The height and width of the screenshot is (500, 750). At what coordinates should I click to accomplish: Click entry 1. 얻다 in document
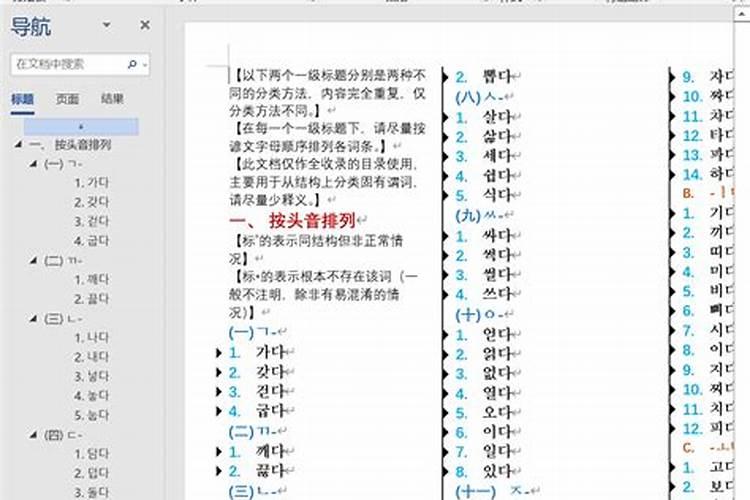pyautogui.click(x=484, y=334)
